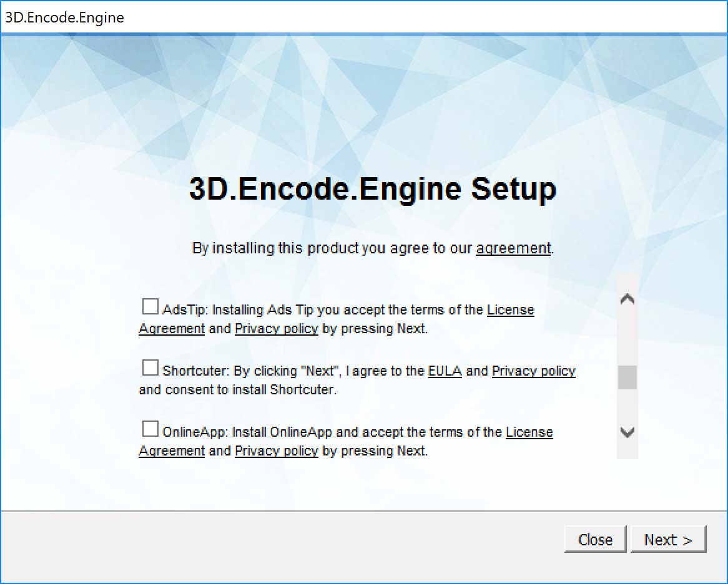Screen dimensions: 728x584
Task: Click the 3D.Encode.Engine window title bar
Action: [x=364, y=17]
